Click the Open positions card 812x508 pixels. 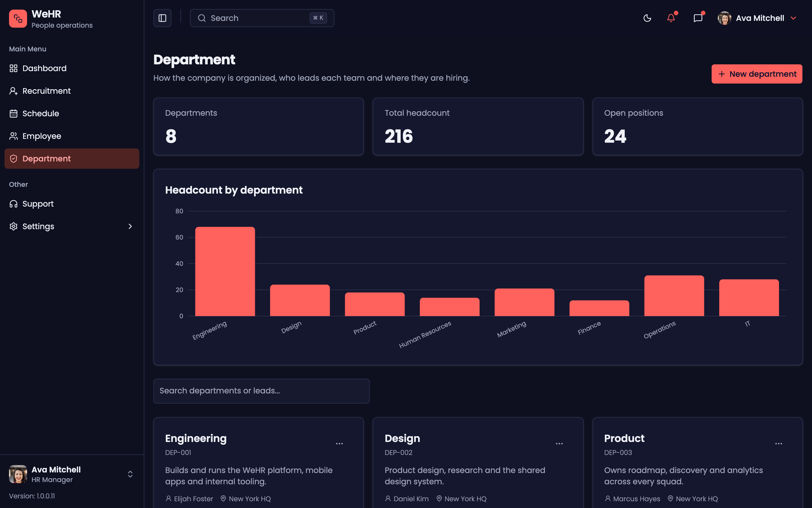(x=698, y=127)
